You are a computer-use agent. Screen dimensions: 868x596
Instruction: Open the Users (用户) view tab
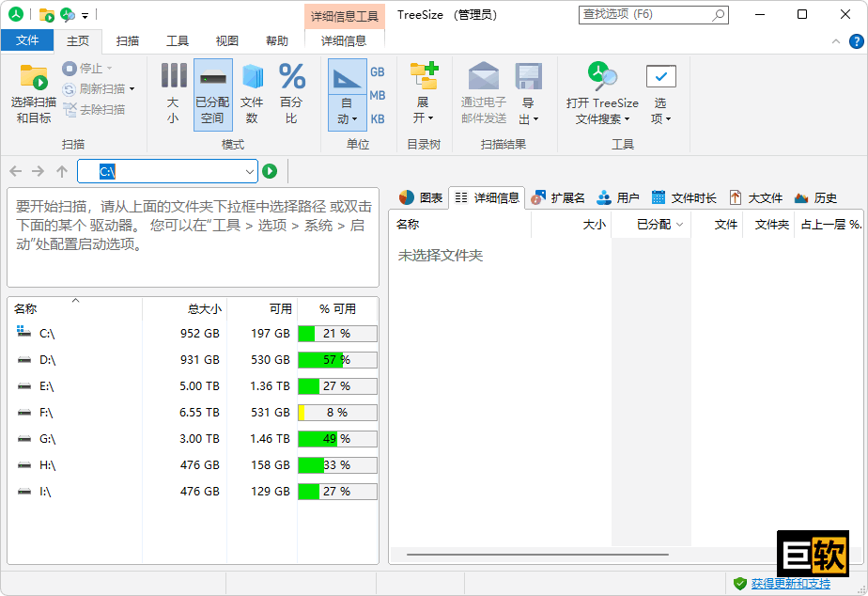point(618,197)
